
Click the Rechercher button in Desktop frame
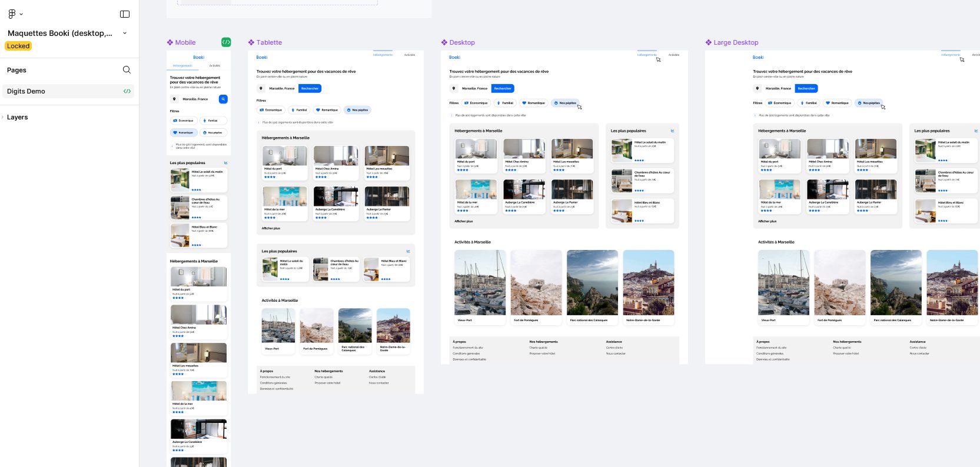click(503, 89)
